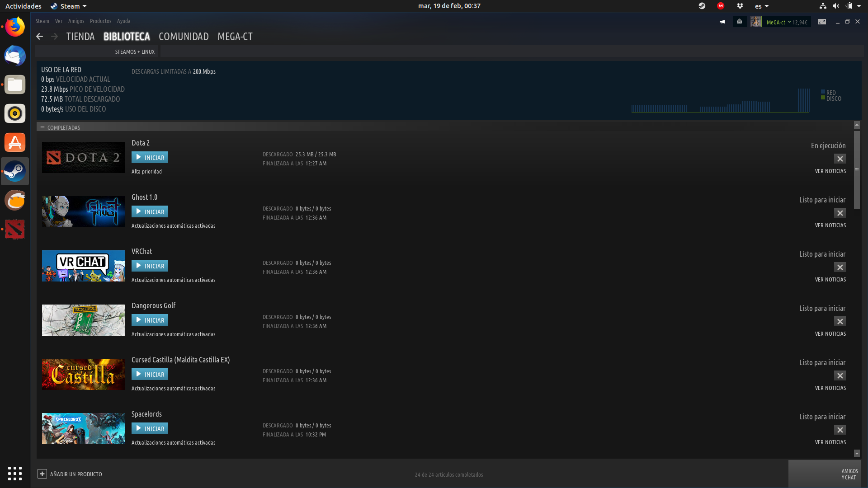
Task: Open the Steam inbox notifications icon
Action: (740, 22)
